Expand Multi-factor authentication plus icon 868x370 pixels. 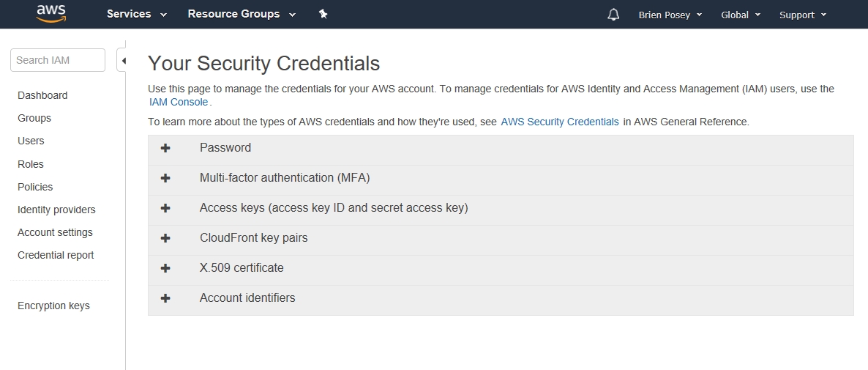(165, 178)
